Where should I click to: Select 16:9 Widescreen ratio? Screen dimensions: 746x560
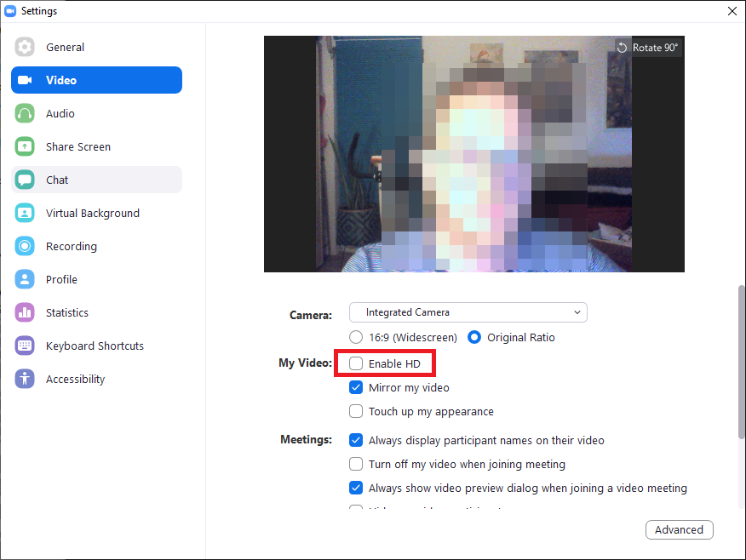(x=356, y=337)
